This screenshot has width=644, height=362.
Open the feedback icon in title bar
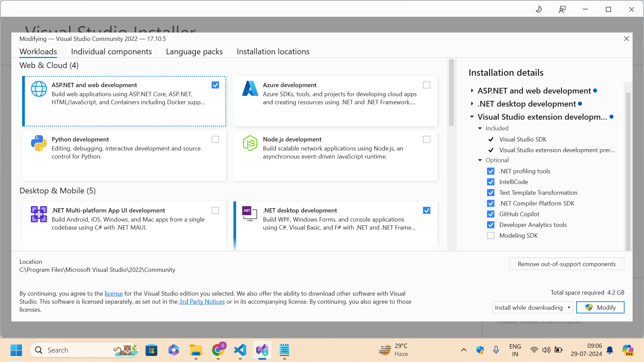pyautogui.click(x=562, y=9)
